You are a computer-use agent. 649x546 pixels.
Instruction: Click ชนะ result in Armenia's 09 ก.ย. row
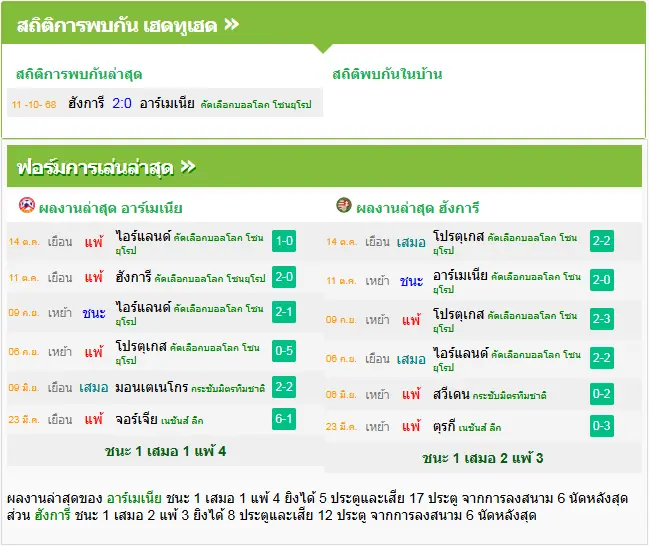[94, 313]
